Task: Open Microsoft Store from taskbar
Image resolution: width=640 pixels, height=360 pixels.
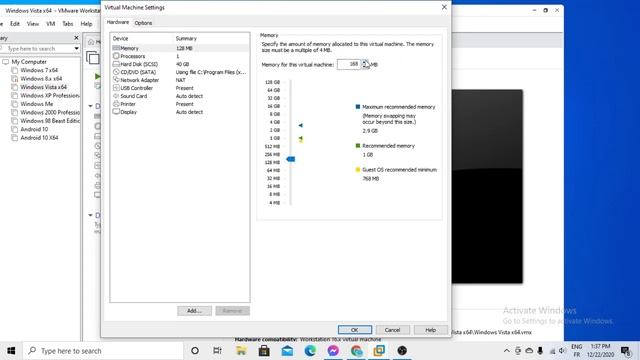Action: tap(264, 351)
